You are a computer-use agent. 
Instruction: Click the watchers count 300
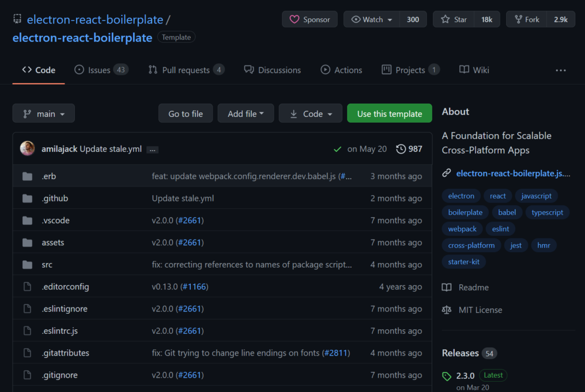point(412,19)
